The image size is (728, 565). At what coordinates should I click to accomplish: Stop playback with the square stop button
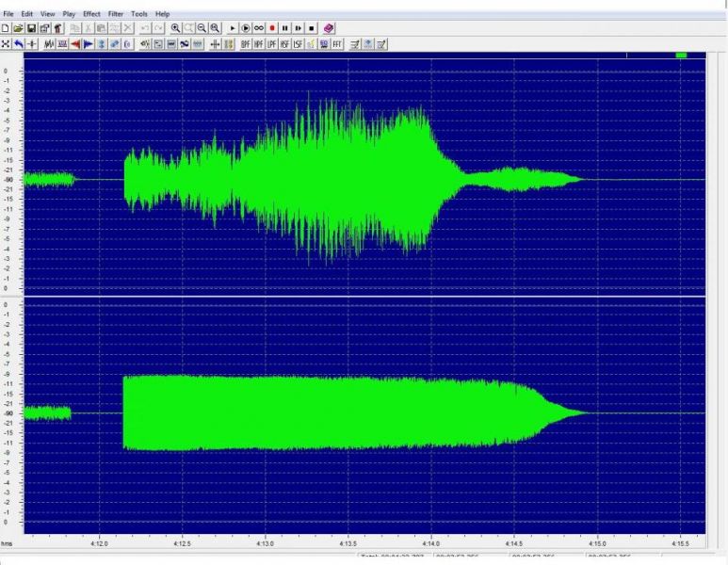(x=312, y=28)
